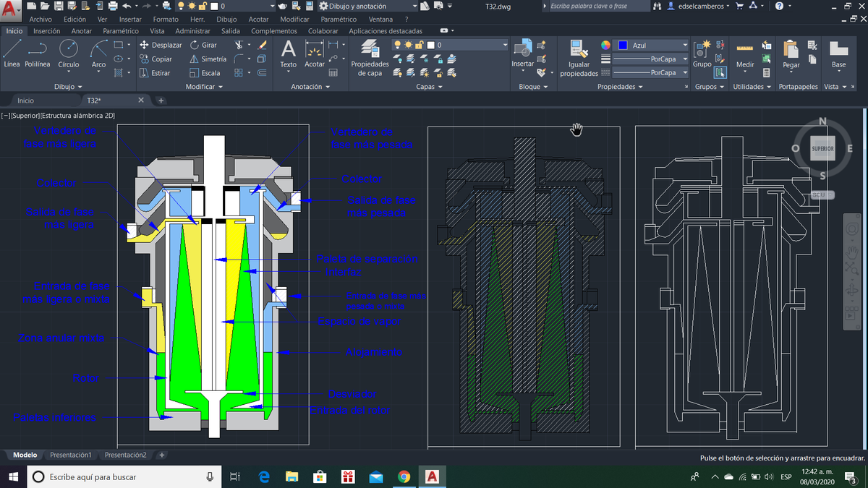Image resolution: width=868 pixels, height=488 pixels.
Task: Open Propiedades de capa manager
Action: pos(370,58)
